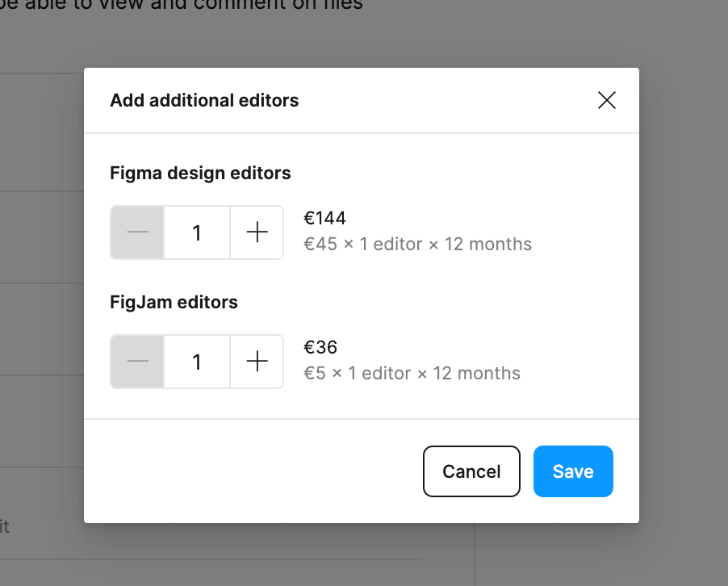Save the additional editors changes
Viewport: 728px width, 586px height.
coord(573,471)
